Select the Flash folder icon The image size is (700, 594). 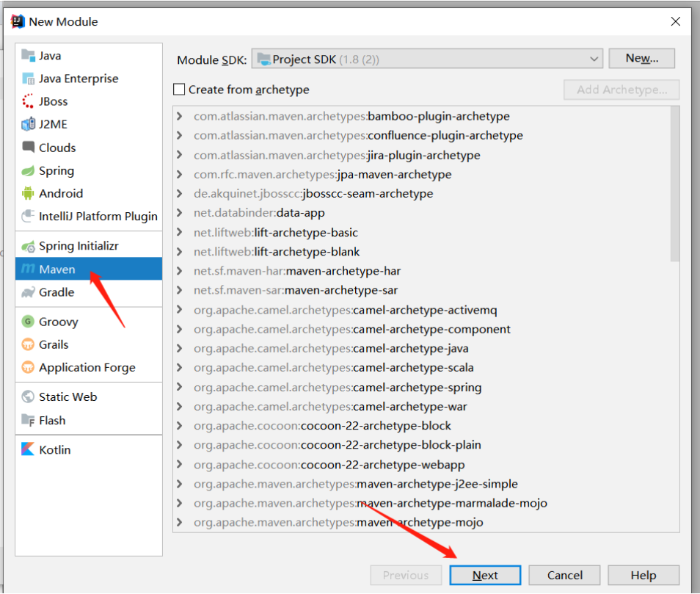(28, 420)
